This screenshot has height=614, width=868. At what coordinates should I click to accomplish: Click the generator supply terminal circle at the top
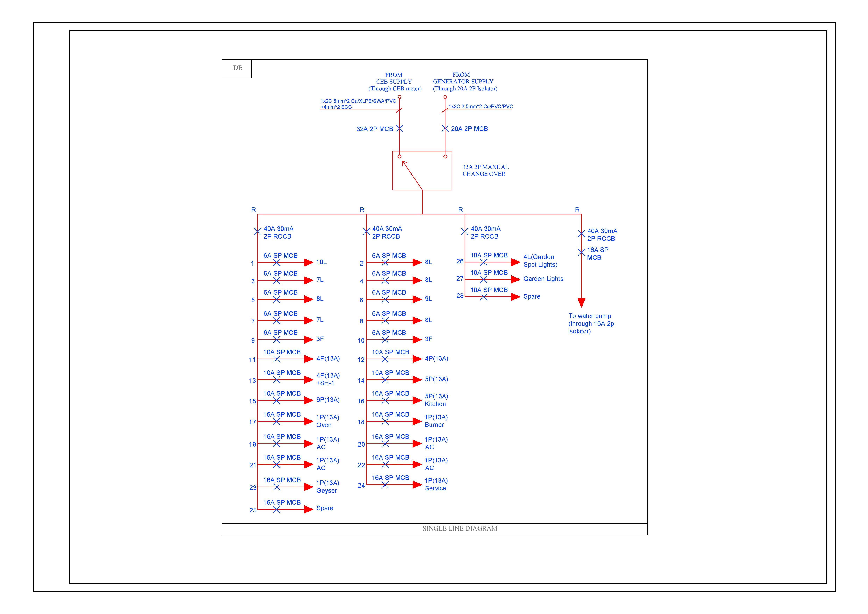pyautogui.click(x=445, y=97)
